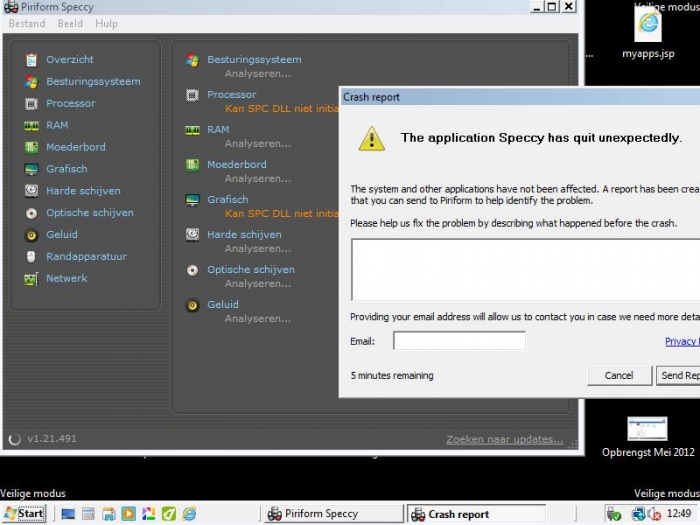Switch to Piriform Speccy taskbar button

(x=334, y=514)
